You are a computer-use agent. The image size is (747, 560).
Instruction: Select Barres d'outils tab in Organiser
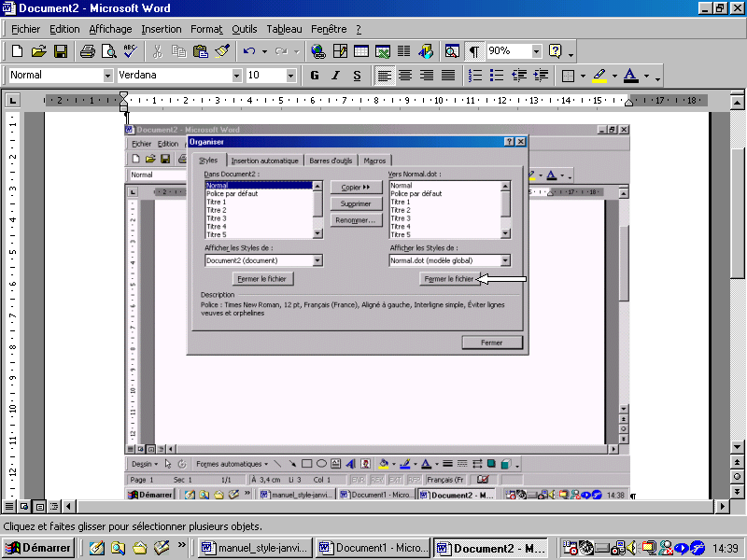pyautogui.click(x=331, y=161)
